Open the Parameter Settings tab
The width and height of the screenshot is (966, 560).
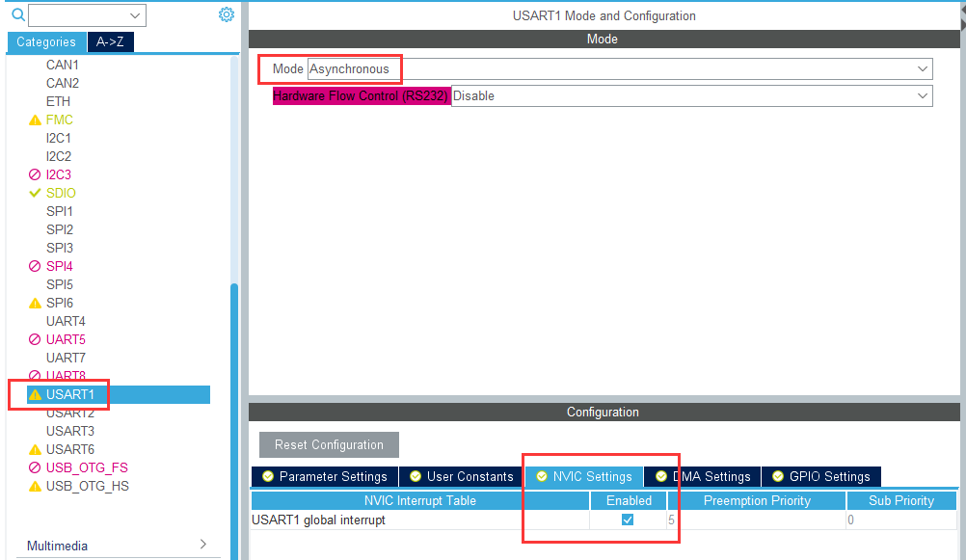tap(325, 476)
